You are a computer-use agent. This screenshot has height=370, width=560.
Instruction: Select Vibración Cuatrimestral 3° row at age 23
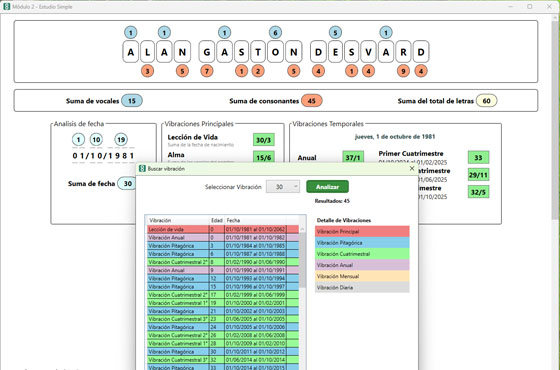click(223, 319)
